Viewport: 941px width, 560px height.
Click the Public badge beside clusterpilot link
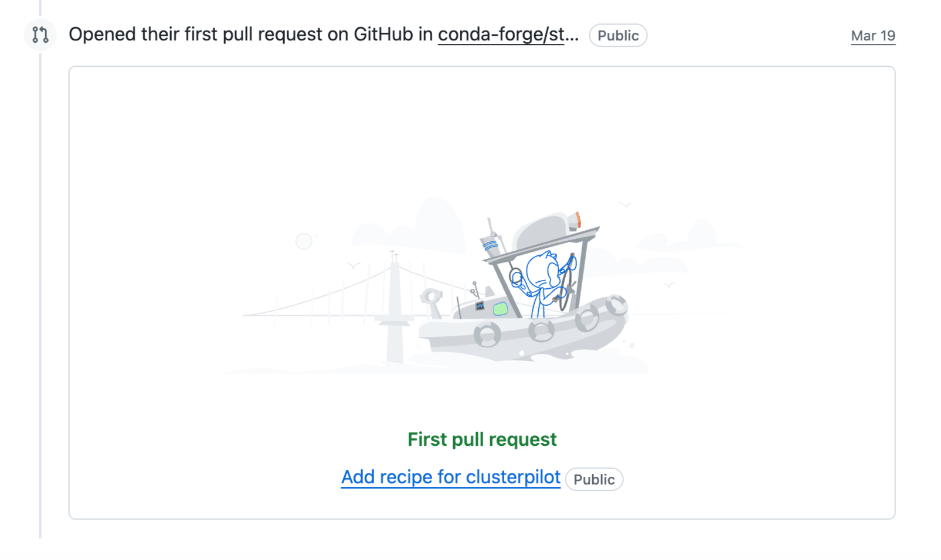594,480
